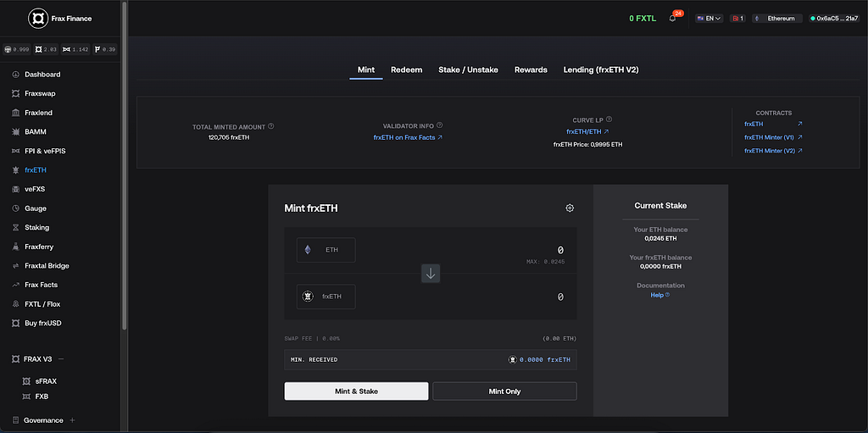Image resolution: width=868 pixels, height=433 pixels.
Task: Open wallet menu 0x6aC5...21a7
Action: point(833,19)
